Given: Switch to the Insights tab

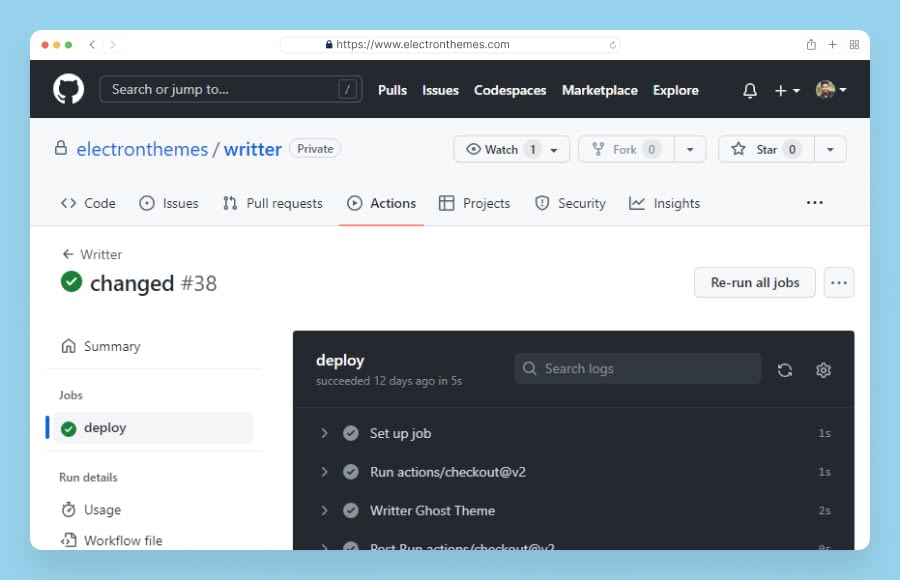Looking at the screenshot, I should 664,203.
